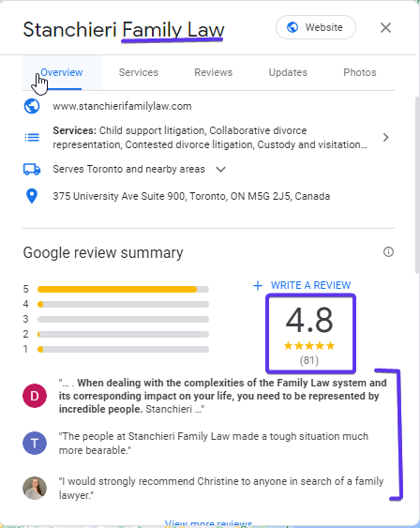Click the 2-star rating bar

tap(123, 335)
